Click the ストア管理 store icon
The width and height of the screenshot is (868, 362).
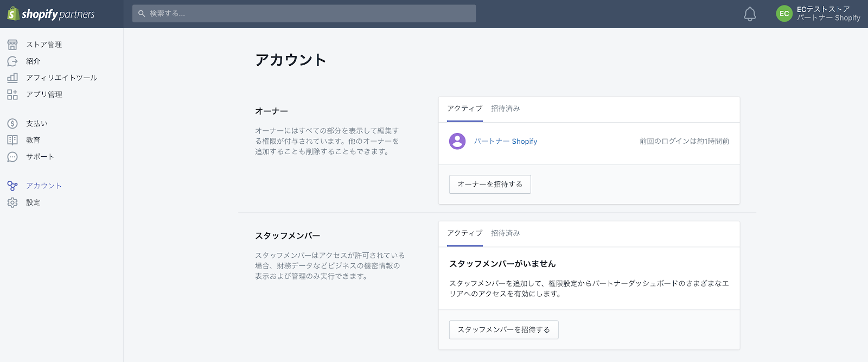click(x=12, y=45)
